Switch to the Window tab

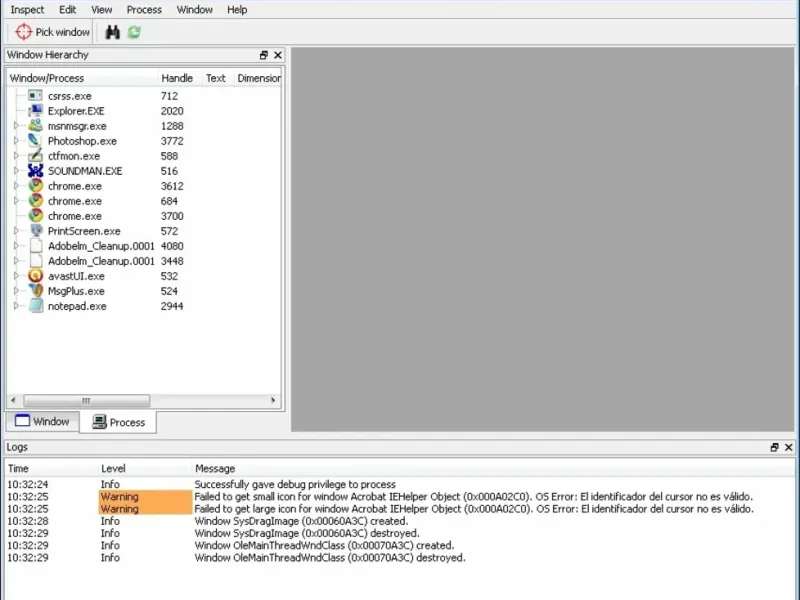click(x=42, y=421)
